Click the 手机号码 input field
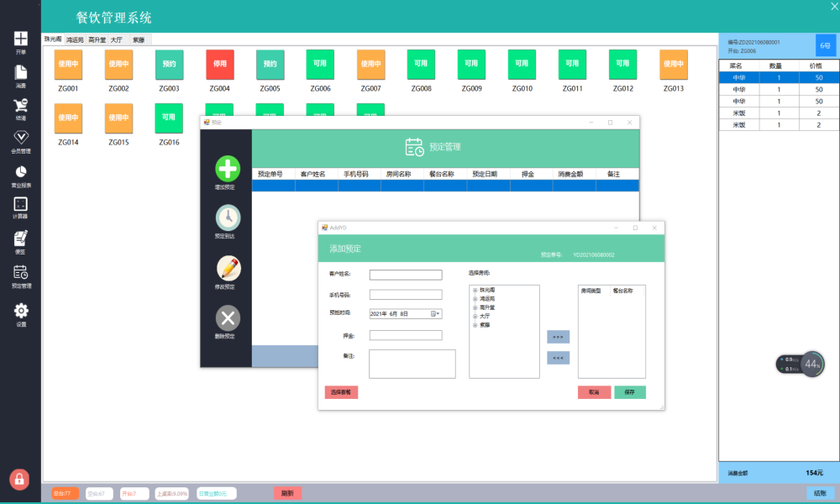The width and height of the screenshot is (840, 504). point(406,295)
